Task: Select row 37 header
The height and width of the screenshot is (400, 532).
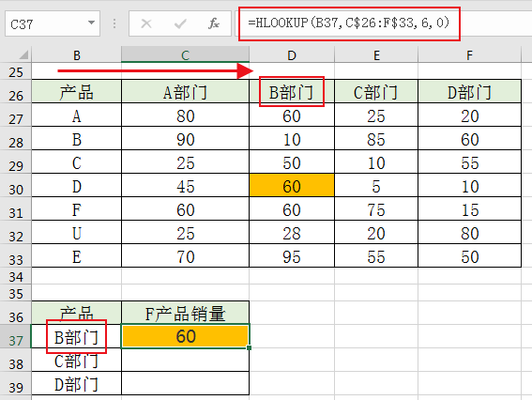Action: click(16, 336)
